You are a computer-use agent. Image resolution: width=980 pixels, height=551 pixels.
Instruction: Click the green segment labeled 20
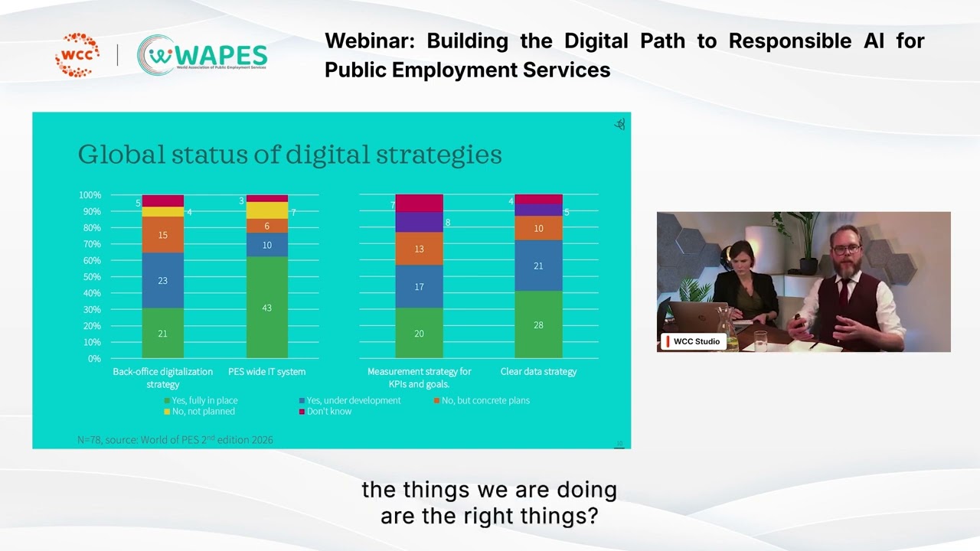coord(419,333)
